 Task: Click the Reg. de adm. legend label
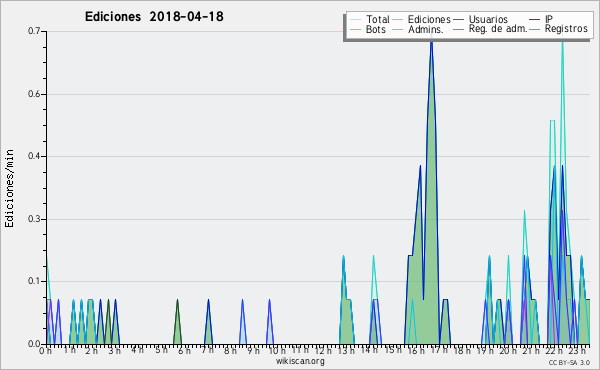(x=498, y=29)
